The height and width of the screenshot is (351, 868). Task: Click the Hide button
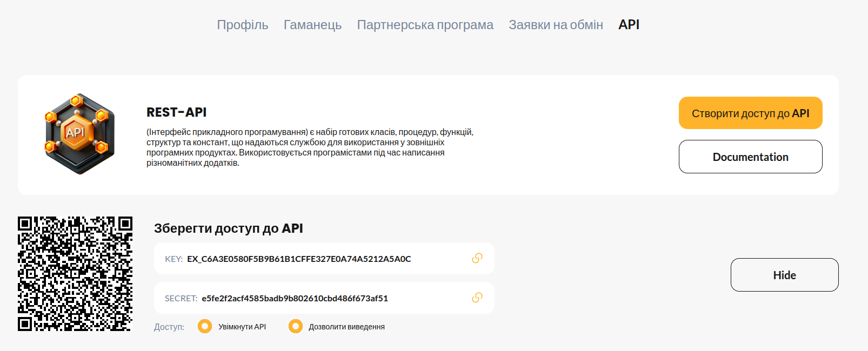[x=784, y=275]
